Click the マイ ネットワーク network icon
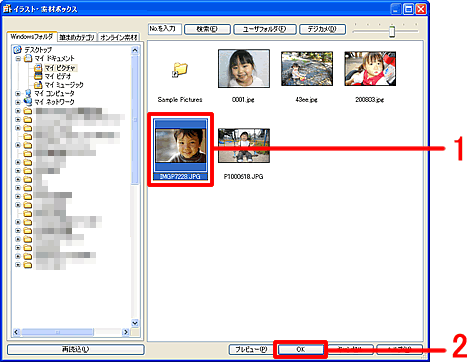Screen dimensions: 470x362 [x=28, y=102]
